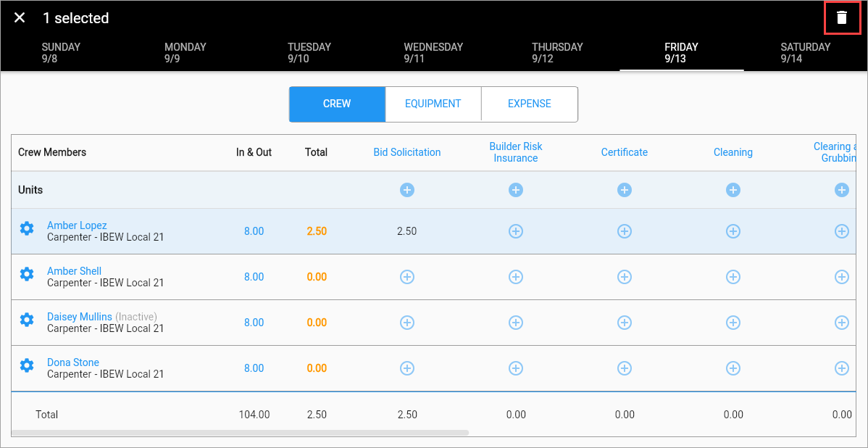Image resolution: width=868 pixels, height=448 pixels.
Task: Select the Crew tab
Action: click(x=337, y=104)
